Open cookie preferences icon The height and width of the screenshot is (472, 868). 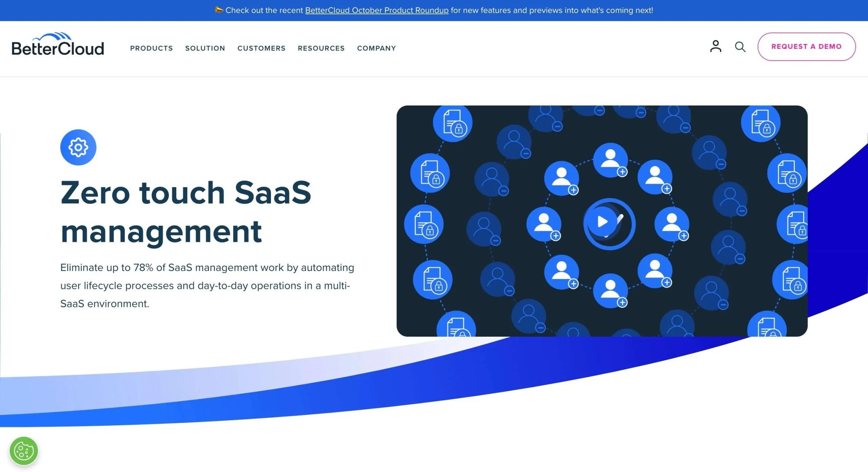point(24,451)
